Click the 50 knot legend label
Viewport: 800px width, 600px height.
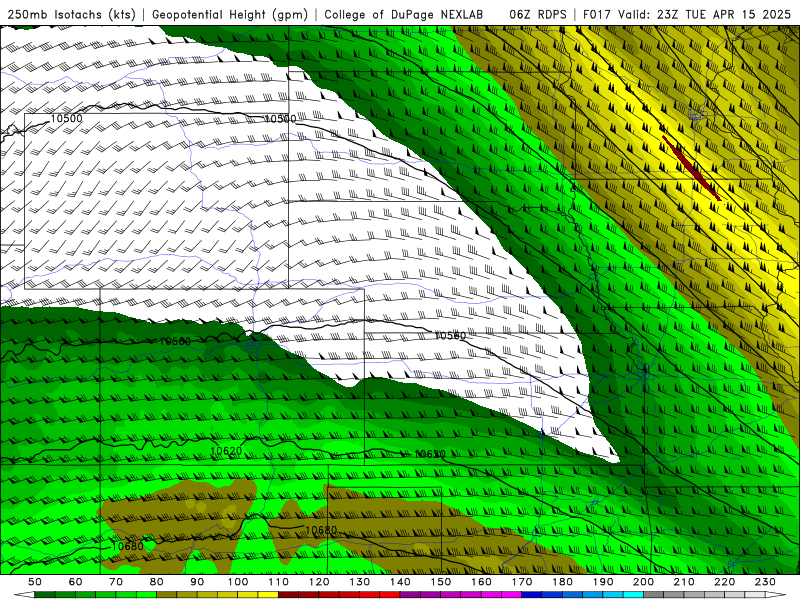tap(35, 582)
